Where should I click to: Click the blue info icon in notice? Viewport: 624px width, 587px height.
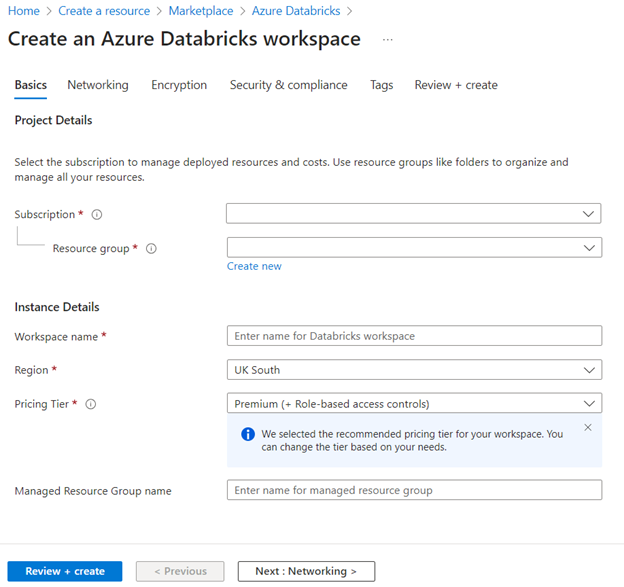(247, 434)
